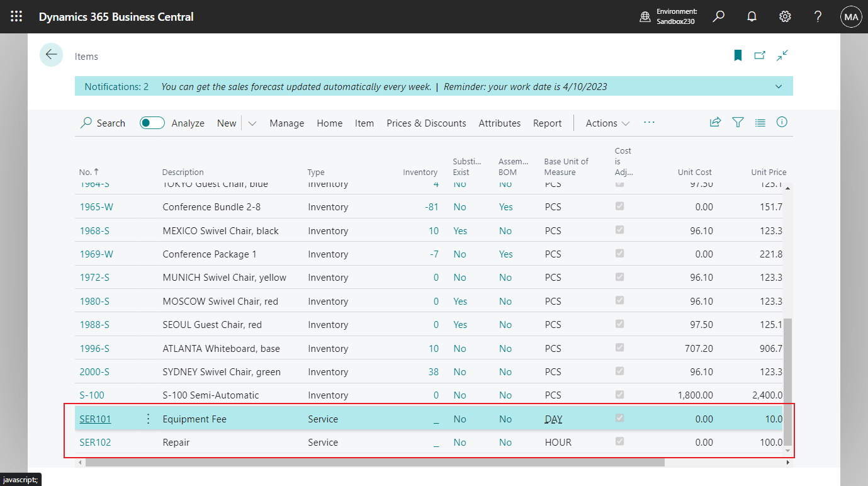Open item SER102 link

click(95, 443)
